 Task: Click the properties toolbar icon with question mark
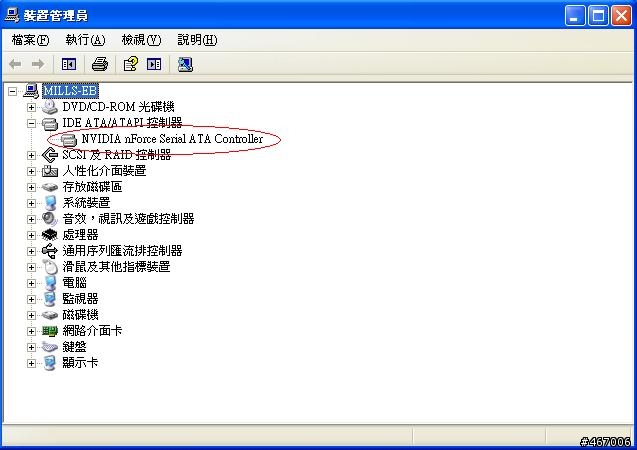coord(130,64)
